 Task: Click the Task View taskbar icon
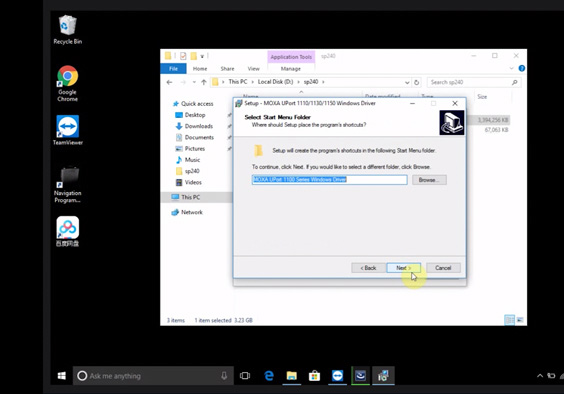pos(245,376)
